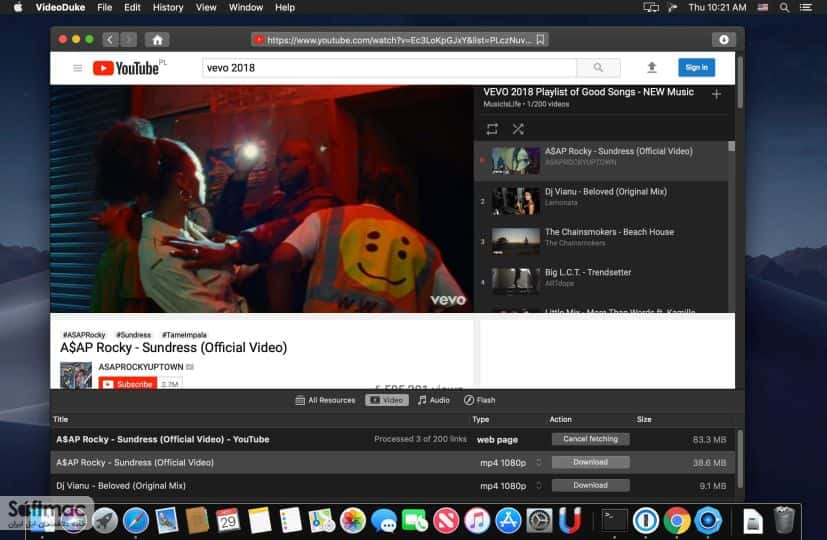Click the URL address bar
Image resolution: width=827 pixels, height=540 pixels.
(399, 40)
